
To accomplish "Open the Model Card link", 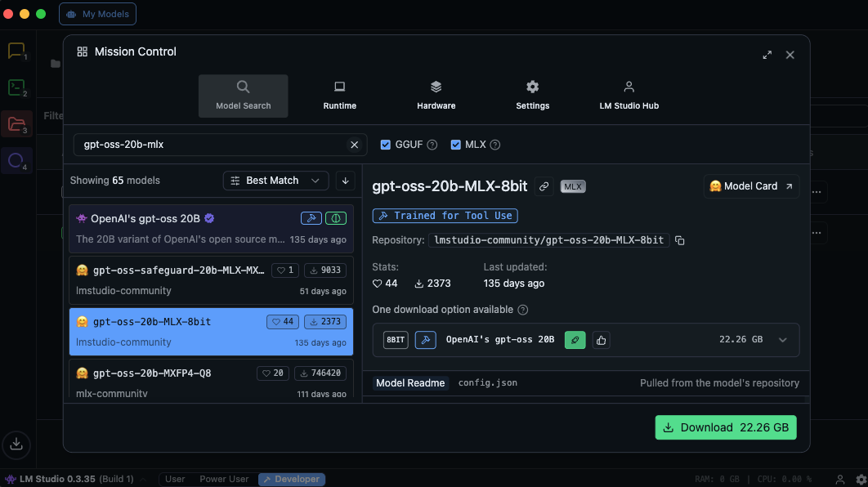I will pyautogui.click(x=751, y=186).
